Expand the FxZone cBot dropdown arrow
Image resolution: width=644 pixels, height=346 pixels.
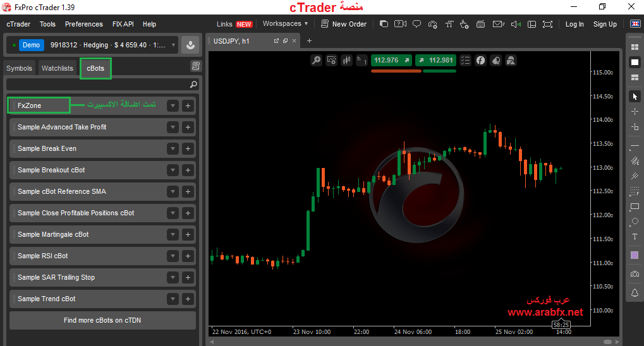click(x=173, y=106)
